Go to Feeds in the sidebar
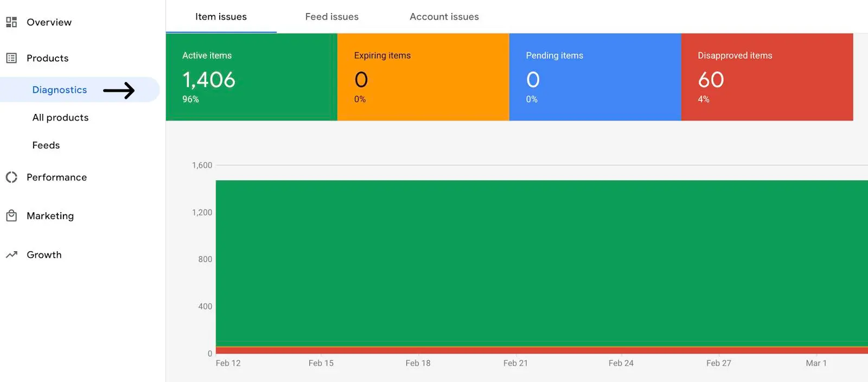868x382 pixels. point(46,145)
